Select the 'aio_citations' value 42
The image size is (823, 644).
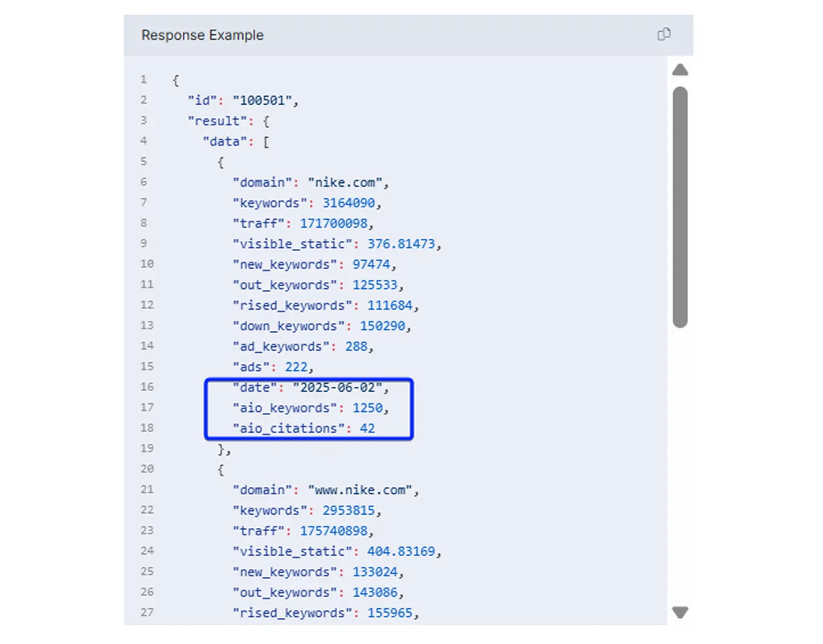368,428
